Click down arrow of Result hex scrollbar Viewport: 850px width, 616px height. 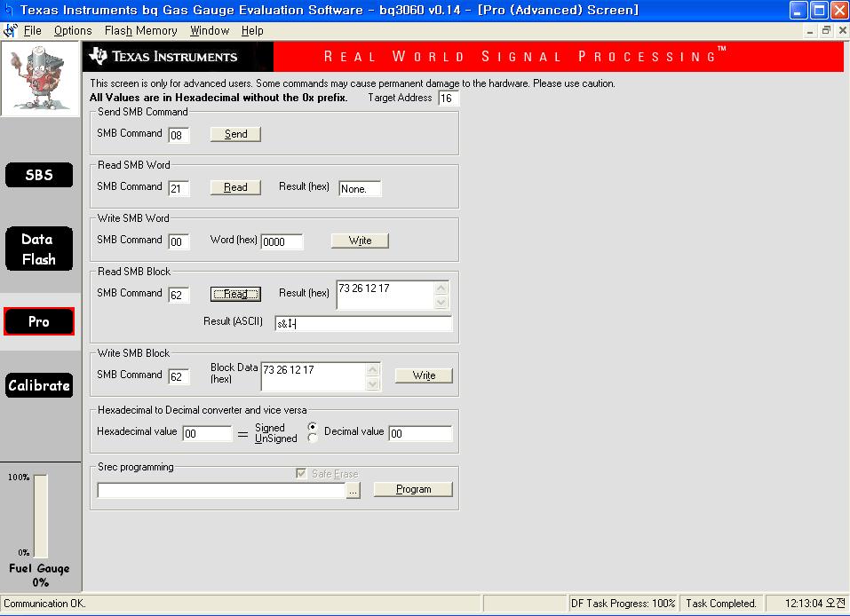(441, 302)
